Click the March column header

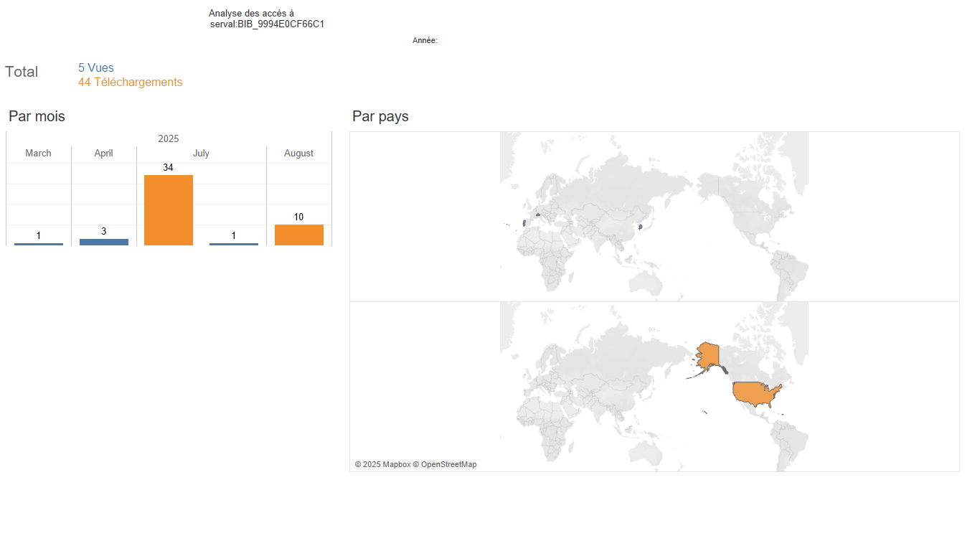click(x=39, y=154)
